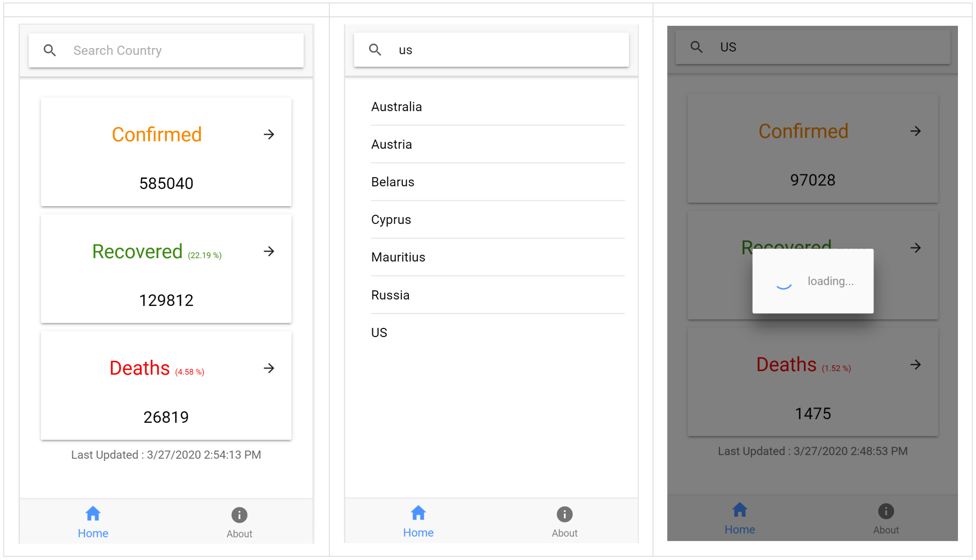Choose Russia from the search results
The width and height of the screenshot is (976, 560).
pyautogui.click(x=390, y=295)
